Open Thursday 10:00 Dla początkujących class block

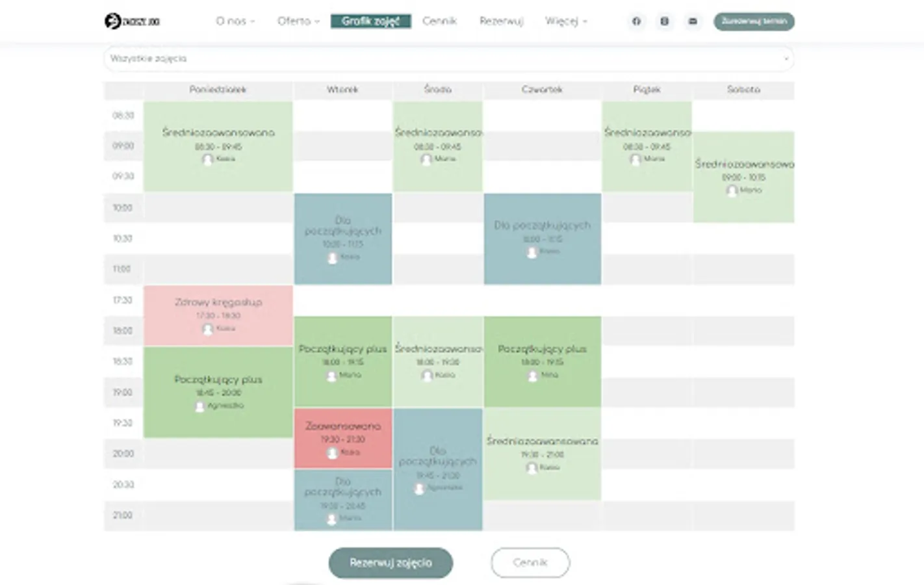(542, 238)
